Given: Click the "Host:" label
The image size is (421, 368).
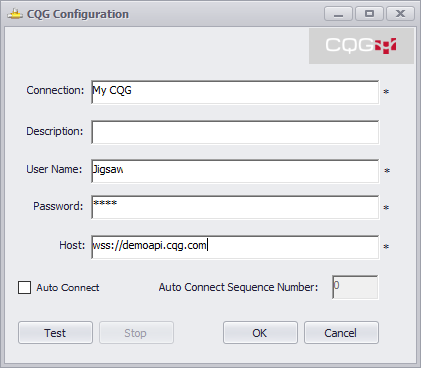Looking at the screenshot, I should pos(72,245).
